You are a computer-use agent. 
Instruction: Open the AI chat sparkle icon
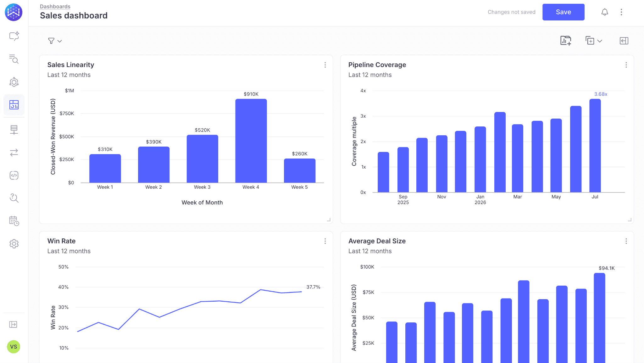point(14,36)
